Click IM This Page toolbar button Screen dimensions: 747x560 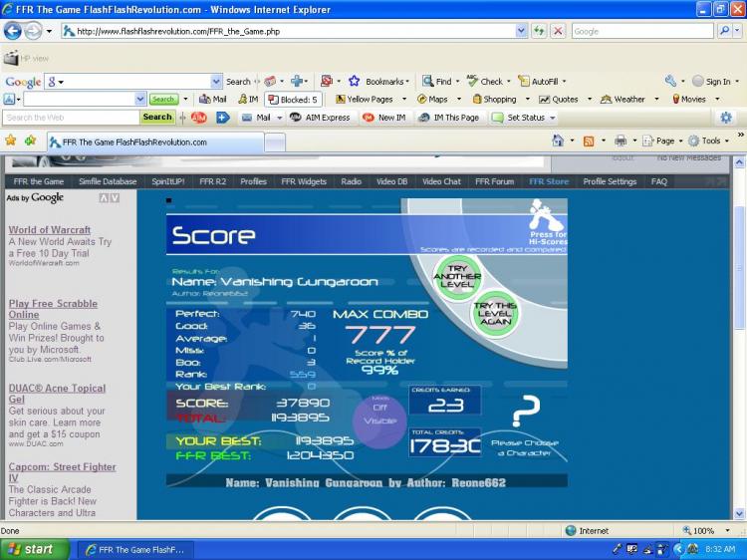coord(449,118)
